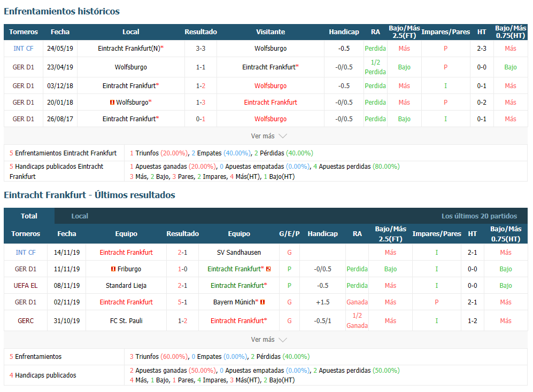The width and height of the screenshot is (533, 392).
Task: Expand Últimos resultados with Ver más chevron
Action: pyautogui.click(x=283, y=340)
